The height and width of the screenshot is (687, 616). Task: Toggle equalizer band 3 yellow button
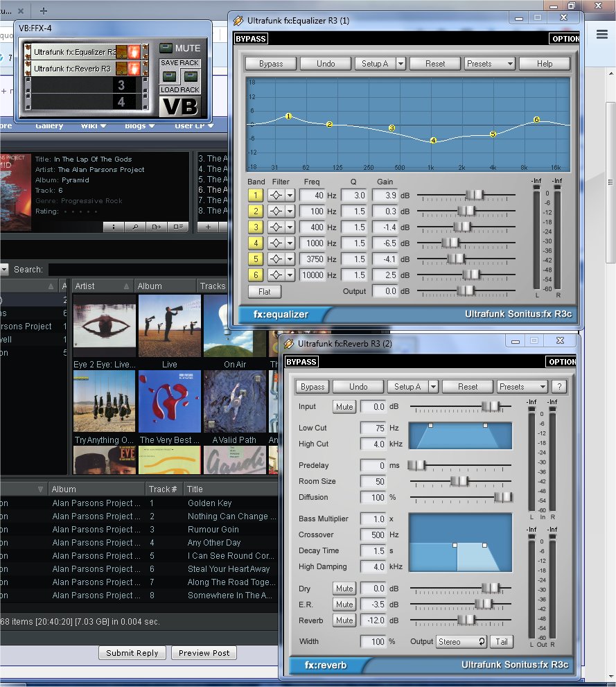pos(256,227)
